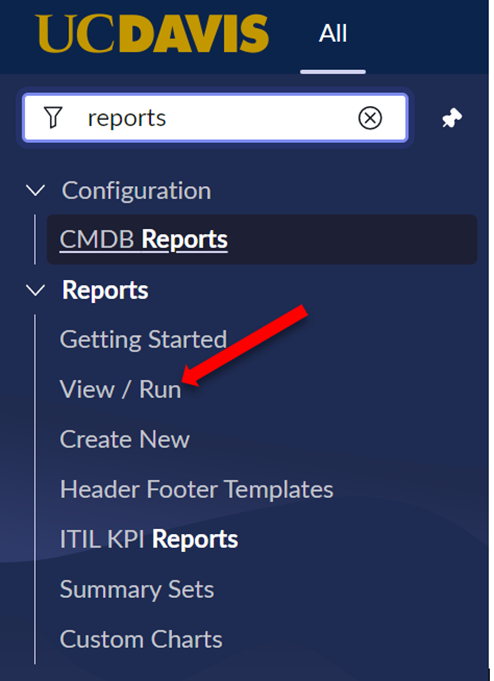Collapse the Configuration section chevron

[35, 190]
